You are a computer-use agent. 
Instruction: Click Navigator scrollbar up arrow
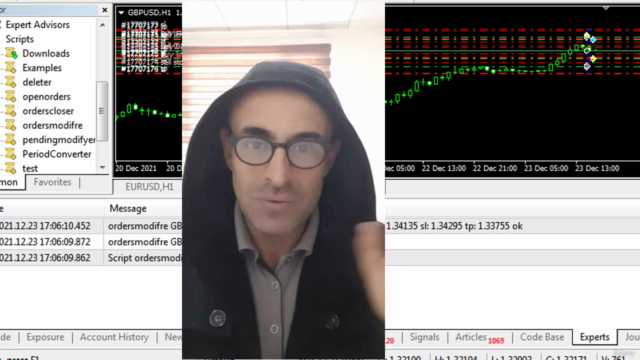point(102,25)
